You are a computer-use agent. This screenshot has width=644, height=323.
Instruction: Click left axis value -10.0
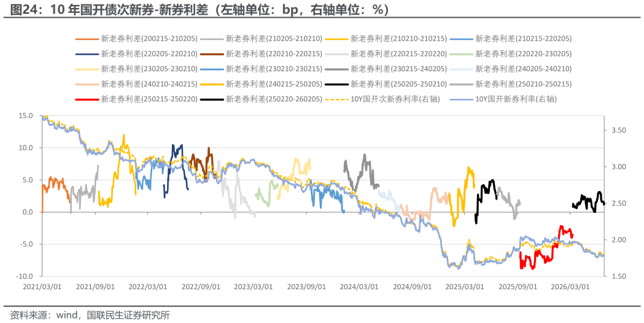pyautogui.click(x=24, y=276)
